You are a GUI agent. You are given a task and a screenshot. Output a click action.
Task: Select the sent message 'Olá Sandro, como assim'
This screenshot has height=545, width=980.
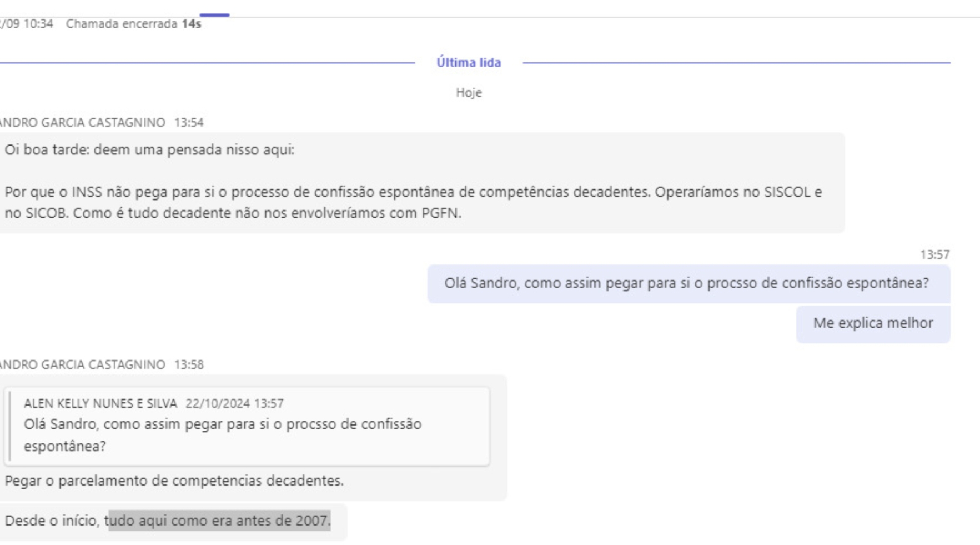pyautogui.click(x=688, y=283)
